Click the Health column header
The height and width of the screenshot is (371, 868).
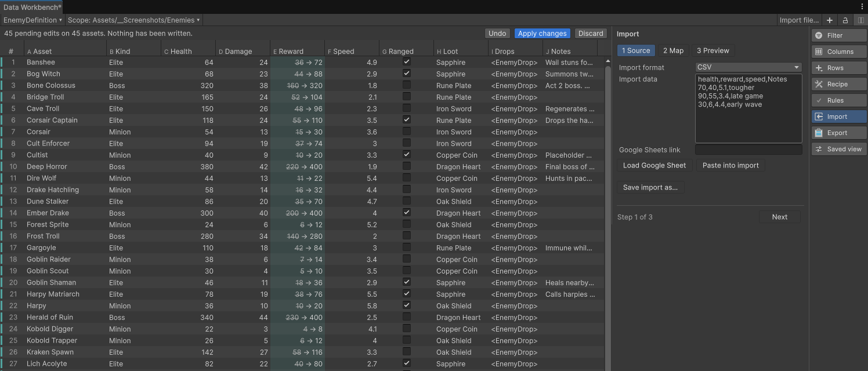188,51
